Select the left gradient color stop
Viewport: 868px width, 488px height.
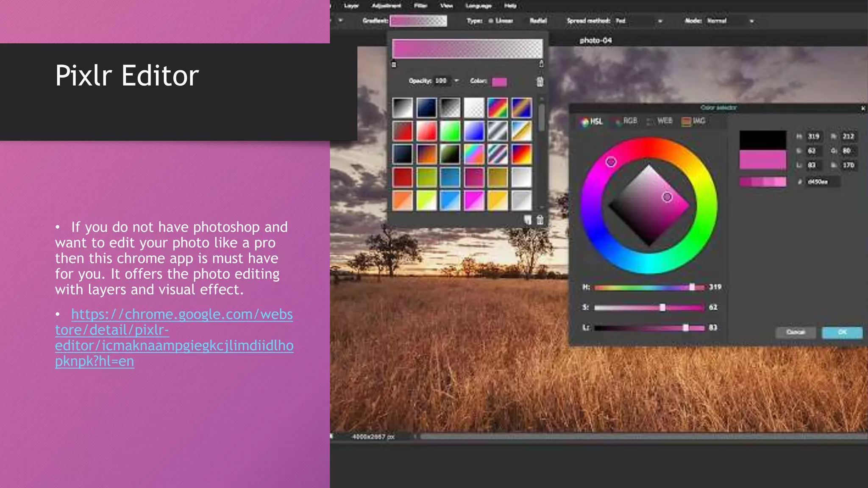[394, 64]
